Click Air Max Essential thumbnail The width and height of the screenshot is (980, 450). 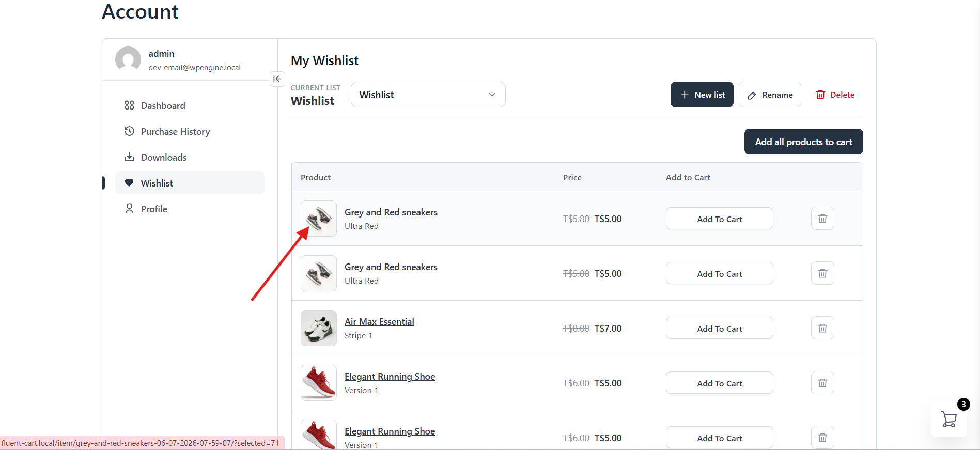pyautogui.click(x=319, y=328)
